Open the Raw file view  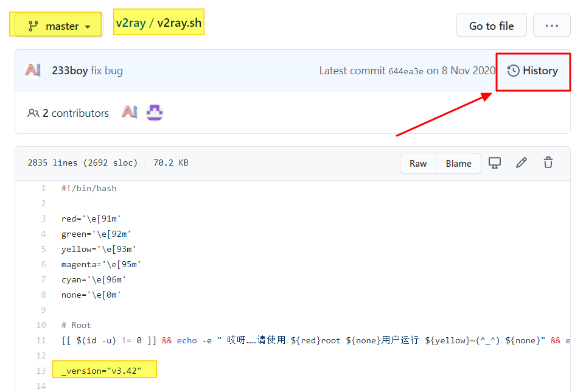pyautogui.click(x=418, y=163)
